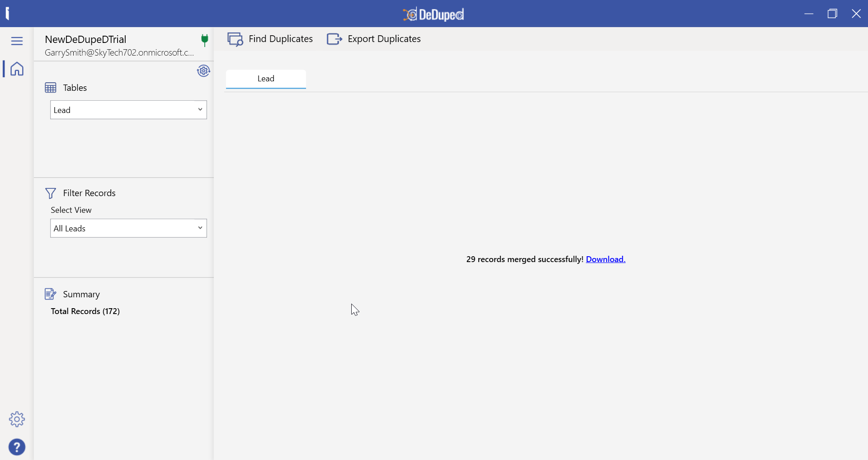Click the green plug connection icon
This screenshot has height=460, width=868.
click(204, 40)
